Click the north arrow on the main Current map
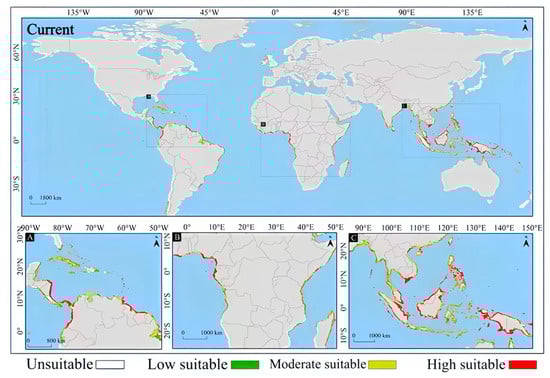This screenshot has height=378, width=550. point(525,26)
